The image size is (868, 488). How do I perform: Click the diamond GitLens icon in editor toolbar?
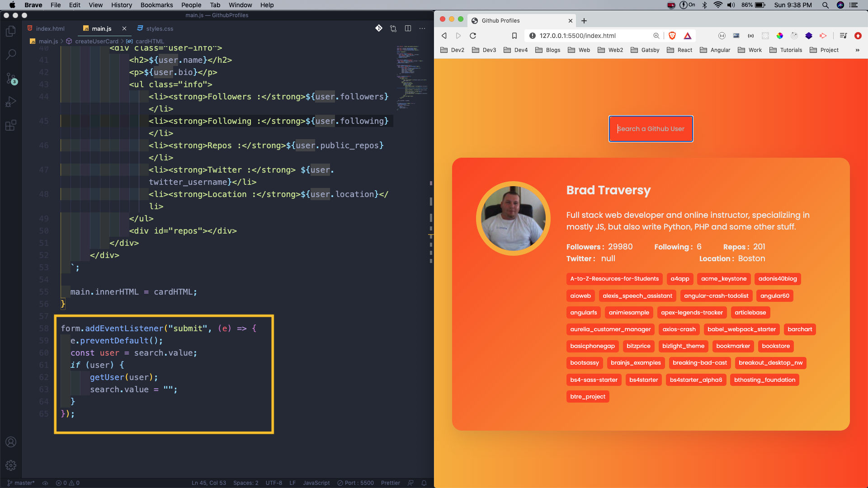point(379,28)
